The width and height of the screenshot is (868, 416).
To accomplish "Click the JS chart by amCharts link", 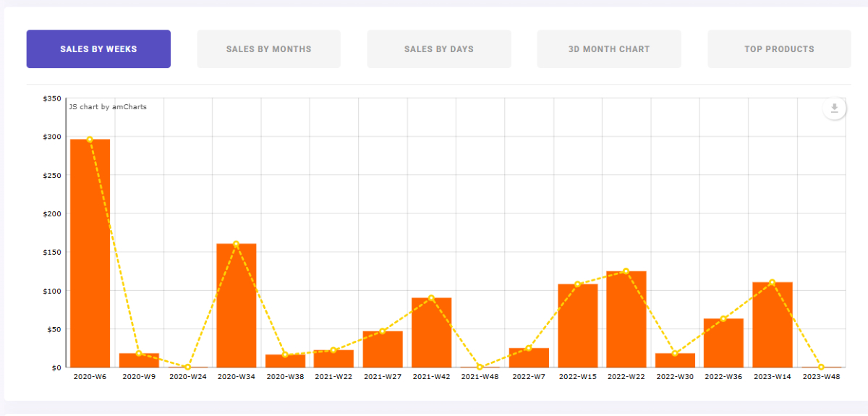I will point(108,107).
